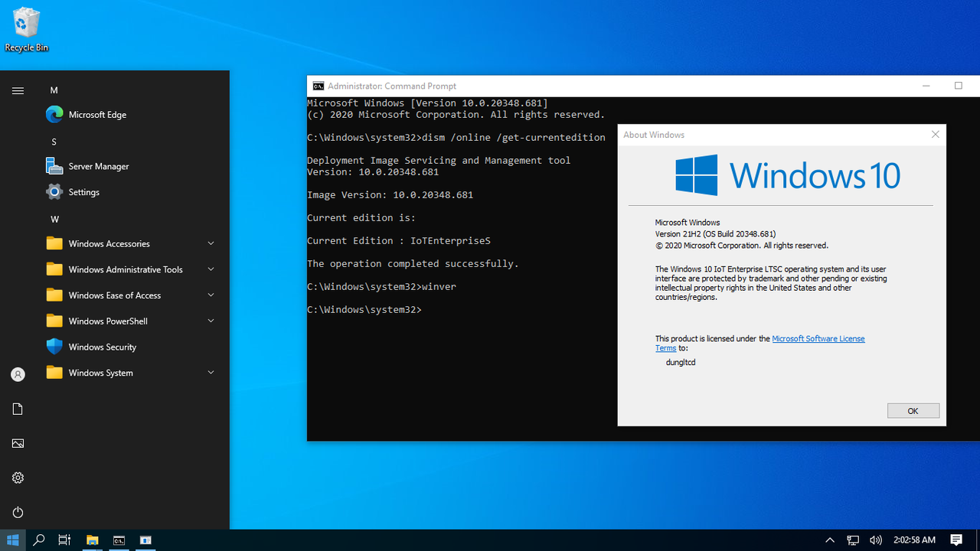980x551 pixels.
Task: Open Task View on the taskbar
Action: coord(64,540)
